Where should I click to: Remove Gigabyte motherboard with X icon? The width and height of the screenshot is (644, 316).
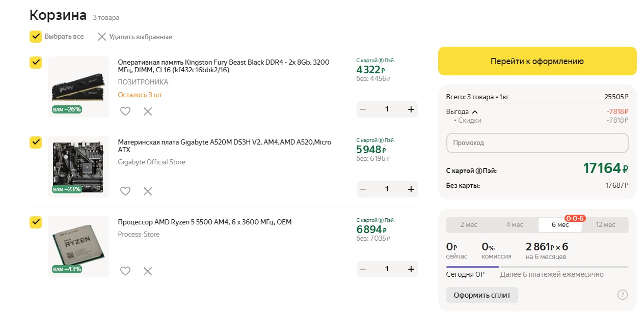pos(148,191)
